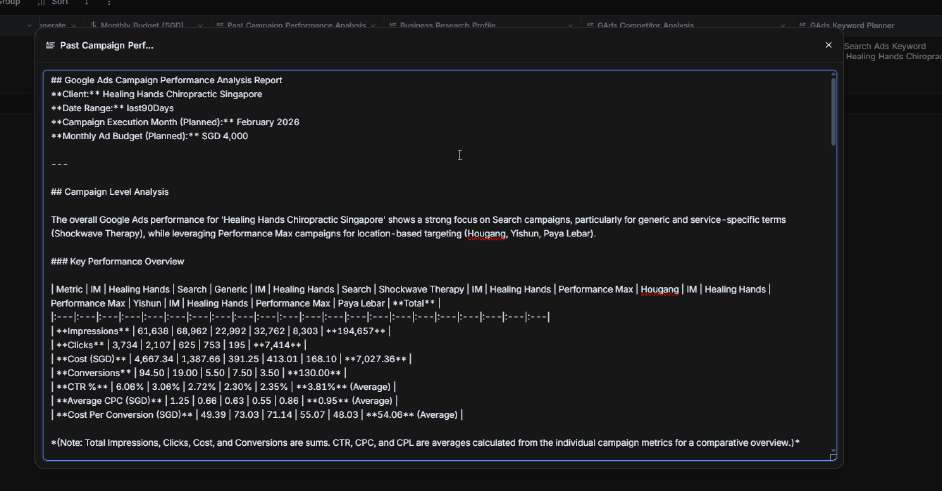
Task: Click the '**Client:** Healing Hands Chiropractic Singapore' line
Action: point(156,94)
